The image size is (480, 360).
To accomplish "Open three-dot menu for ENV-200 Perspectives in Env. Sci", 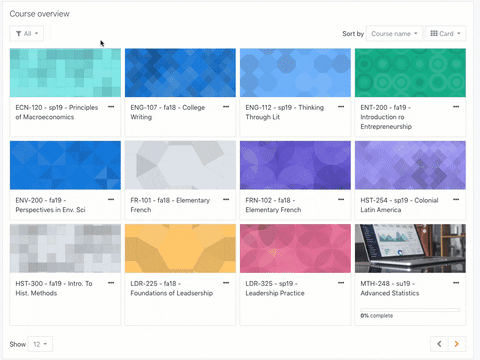I will click(x=111, y=199).
